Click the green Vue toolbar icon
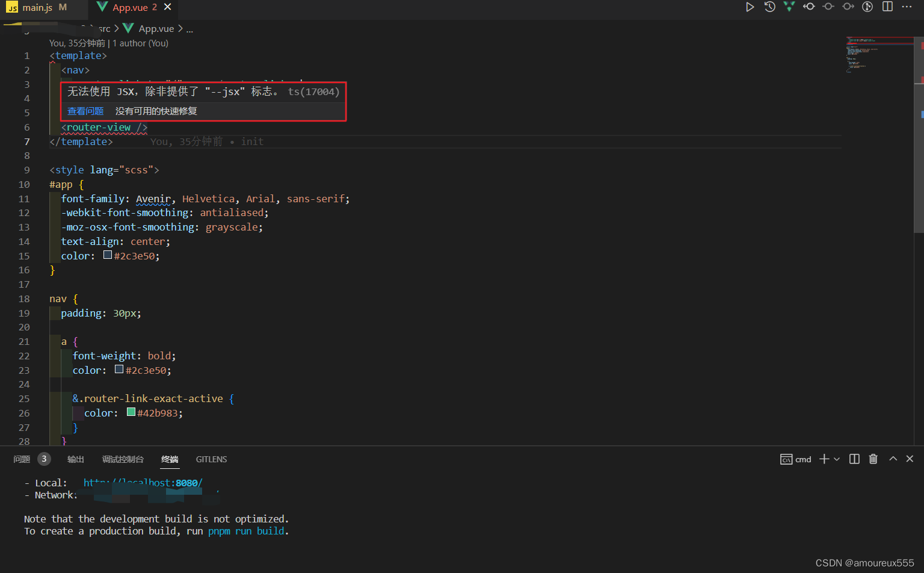 tap(789, 7)
